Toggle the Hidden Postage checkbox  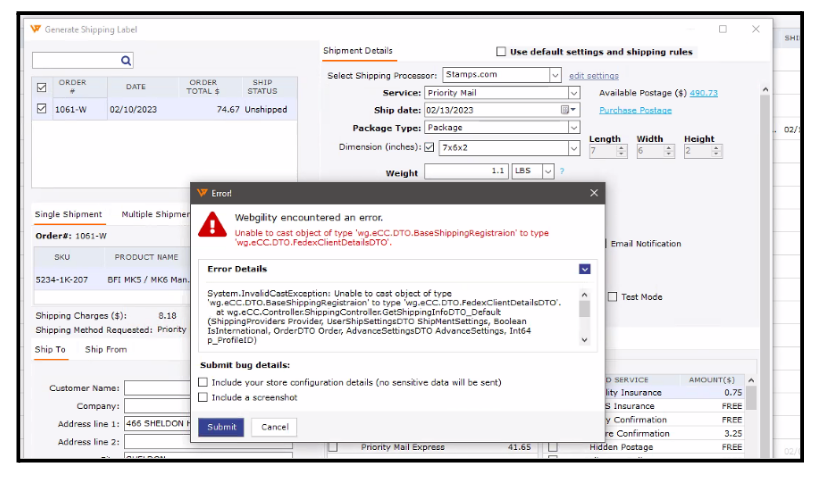[553, 447]
